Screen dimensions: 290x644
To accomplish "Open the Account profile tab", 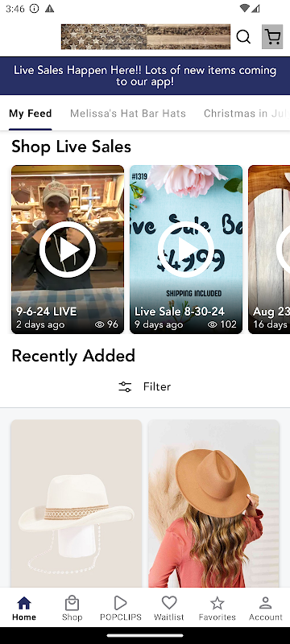I will click(x=265, y=608).
